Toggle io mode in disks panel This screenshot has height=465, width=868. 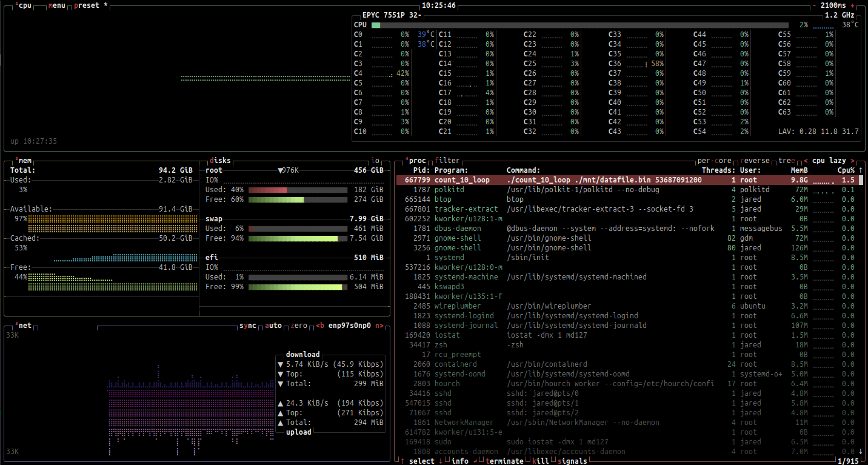(376, 161)
